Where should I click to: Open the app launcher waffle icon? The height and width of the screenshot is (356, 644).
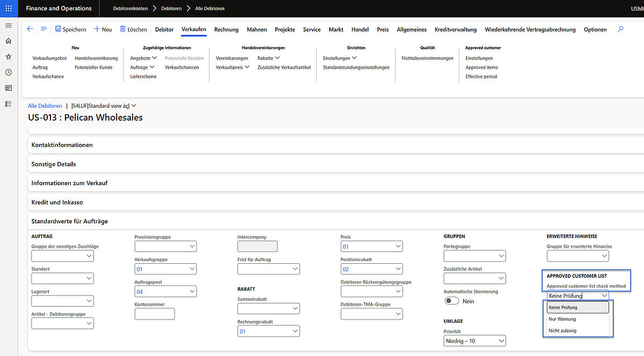(x=9, y=8)
